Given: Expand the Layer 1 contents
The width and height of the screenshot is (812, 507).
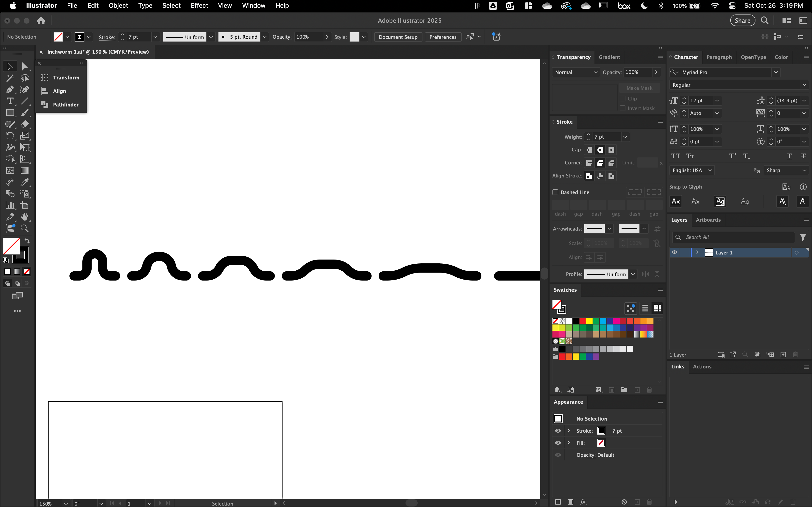Looking at the screenshot, I should tap(697, 253).
